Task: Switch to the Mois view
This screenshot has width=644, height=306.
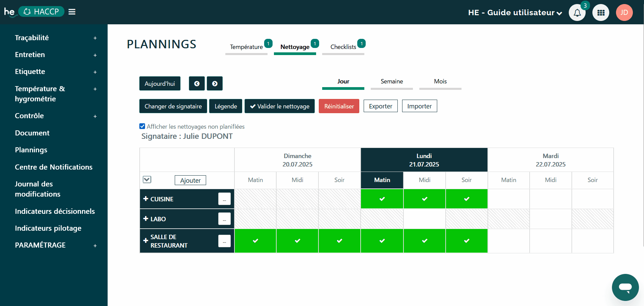Action: (x=440, y=81)
